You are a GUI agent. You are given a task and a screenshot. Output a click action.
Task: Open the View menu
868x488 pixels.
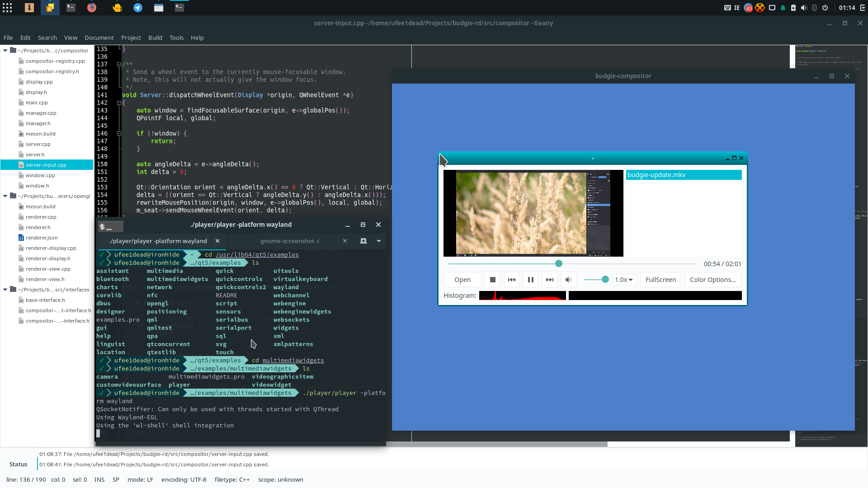(71, 38)
